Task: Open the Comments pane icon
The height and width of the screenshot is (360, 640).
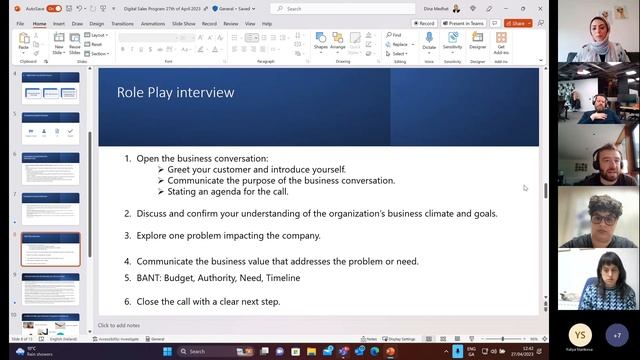Action: 495,23
